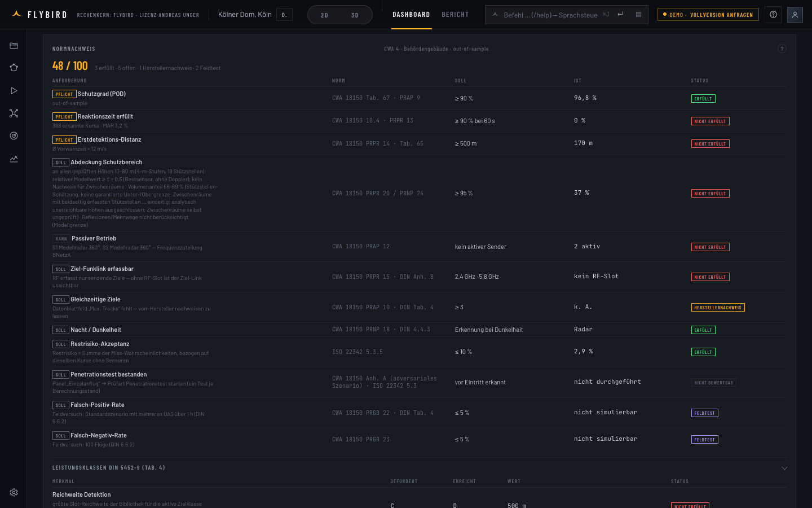Click the Nicht bewertbar status badge
812x508 pixels.
click(713, 383)
